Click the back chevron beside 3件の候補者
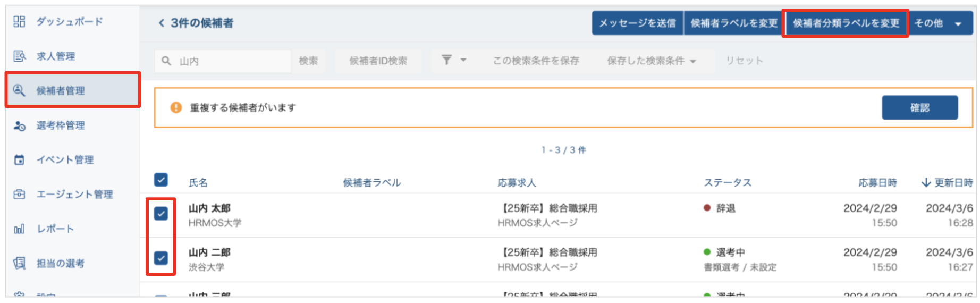The height and width of the screenshot is (303, 980). [162, 23]
